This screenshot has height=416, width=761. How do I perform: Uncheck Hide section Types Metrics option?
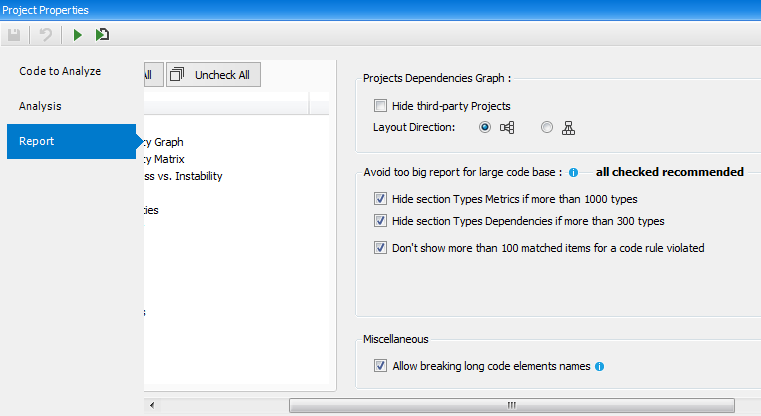pos(380,199)
